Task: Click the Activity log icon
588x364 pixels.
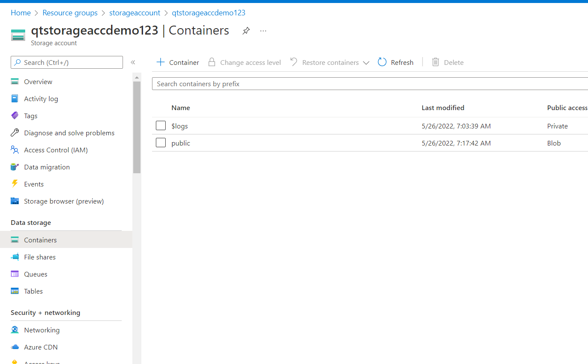Action: tap(15, 99)
